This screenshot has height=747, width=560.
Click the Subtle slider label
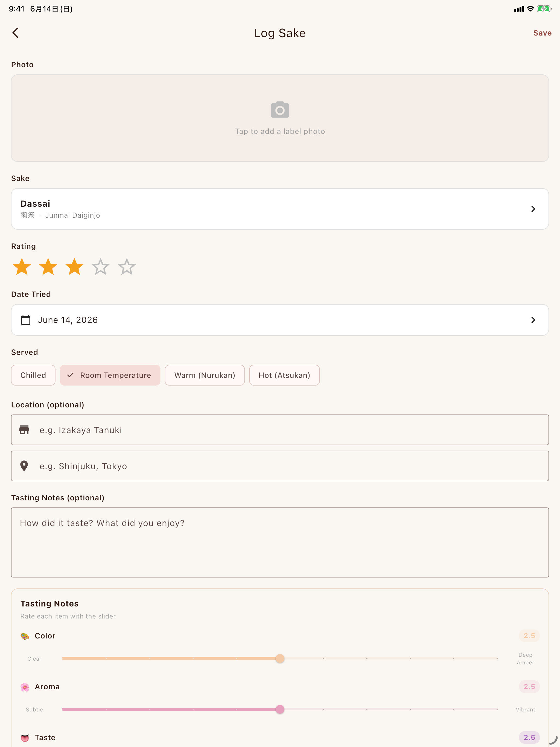(34, 710)
